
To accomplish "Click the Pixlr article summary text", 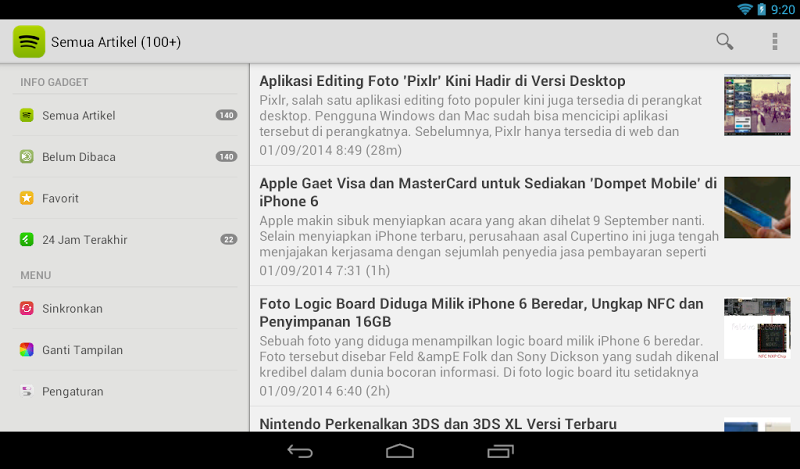I will (x=481, y=116).
